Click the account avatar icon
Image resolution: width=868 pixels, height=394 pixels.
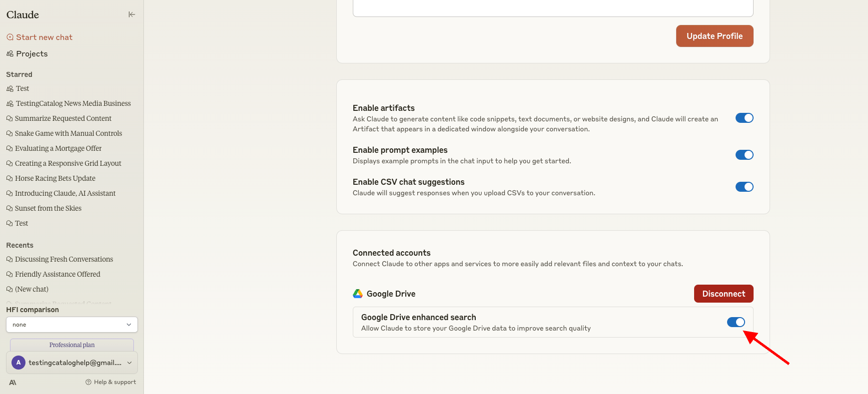tap(18, 363)
